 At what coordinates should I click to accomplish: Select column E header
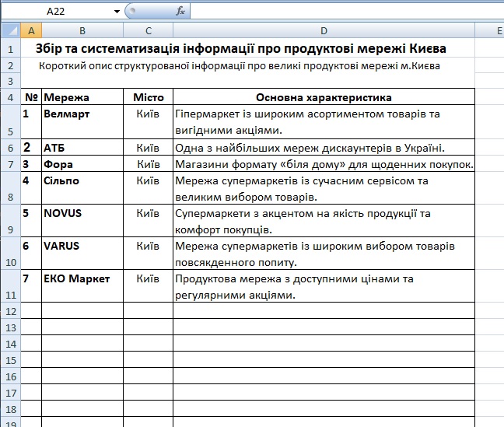click(489, 31)
